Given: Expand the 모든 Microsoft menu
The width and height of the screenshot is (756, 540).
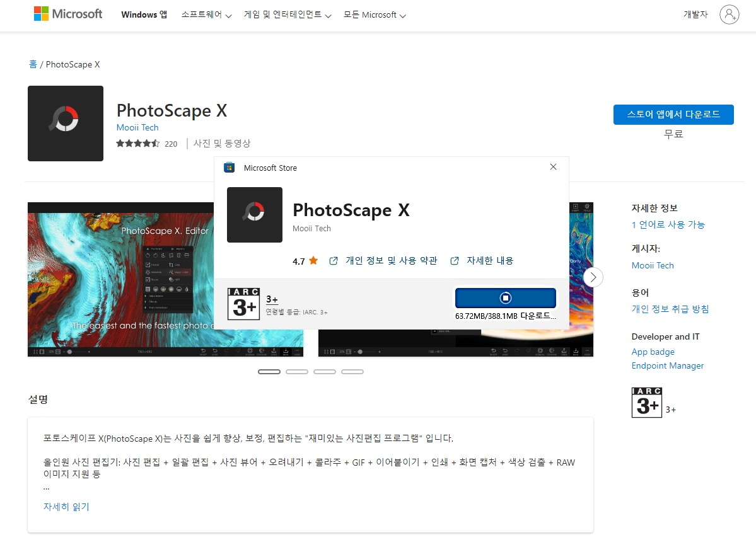Looking at the screenshot, I should coord(375,15).
